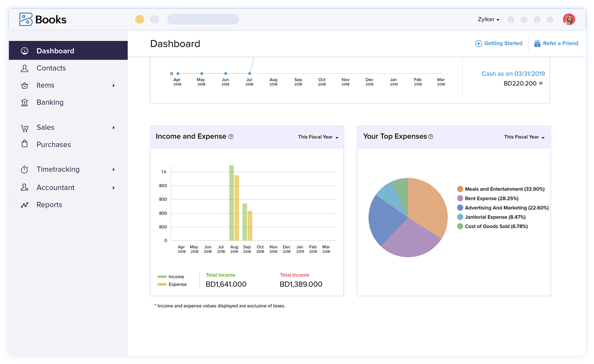
Task: Click help icon beside Income and Expense
Action: (x=231, y=136)
